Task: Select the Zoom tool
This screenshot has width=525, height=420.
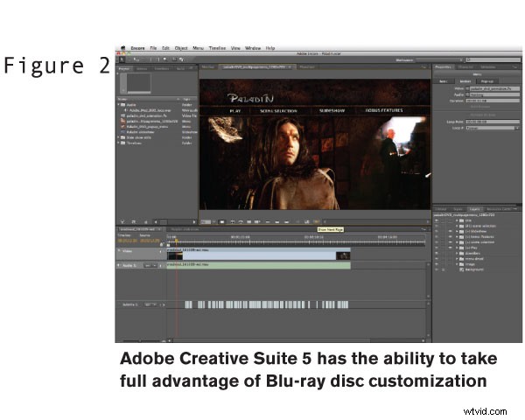Action: point(165,59)
